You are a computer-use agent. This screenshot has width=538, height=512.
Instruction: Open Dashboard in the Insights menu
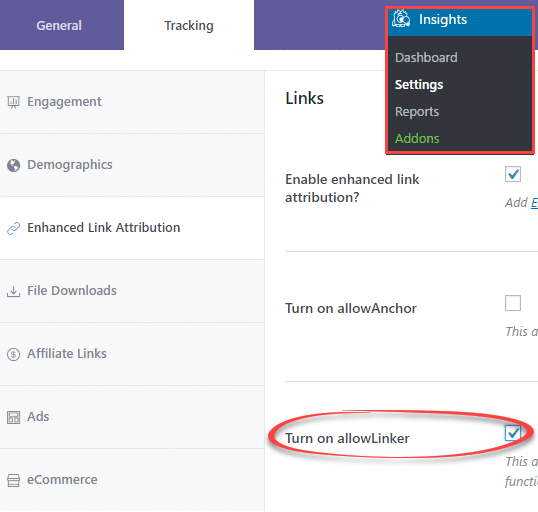tap(426, 57)
